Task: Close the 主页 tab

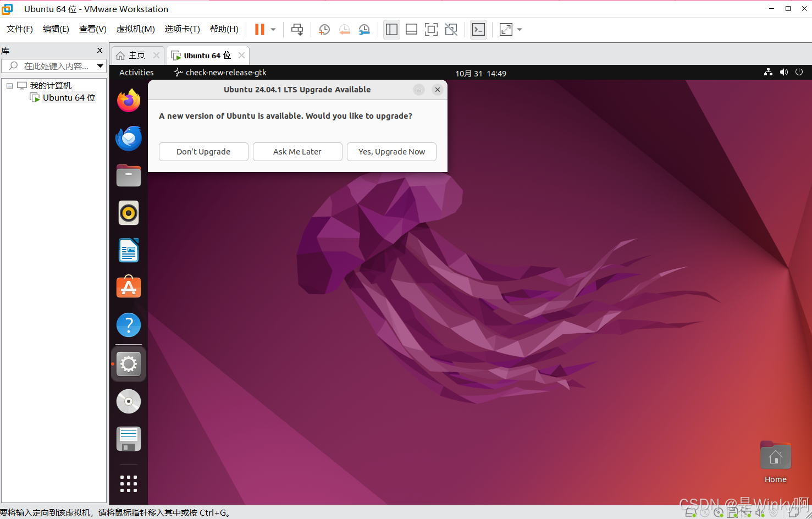Action: click(156, 56)
